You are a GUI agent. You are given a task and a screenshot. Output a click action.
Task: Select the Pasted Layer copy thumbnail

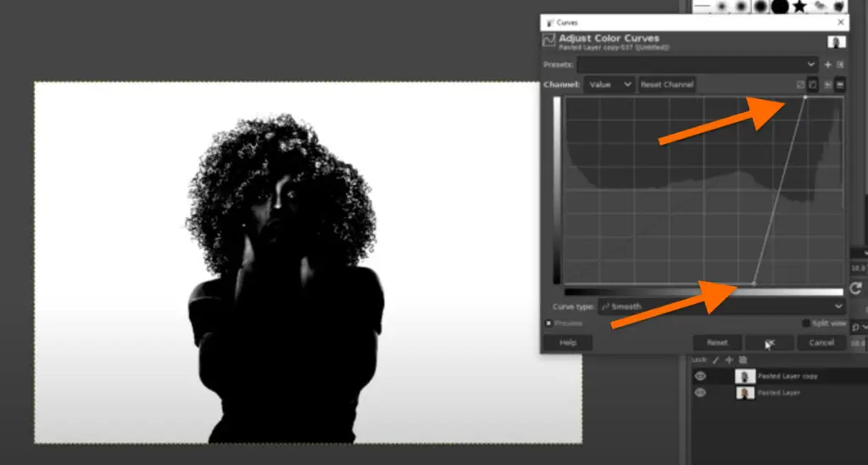coord(745,376)
